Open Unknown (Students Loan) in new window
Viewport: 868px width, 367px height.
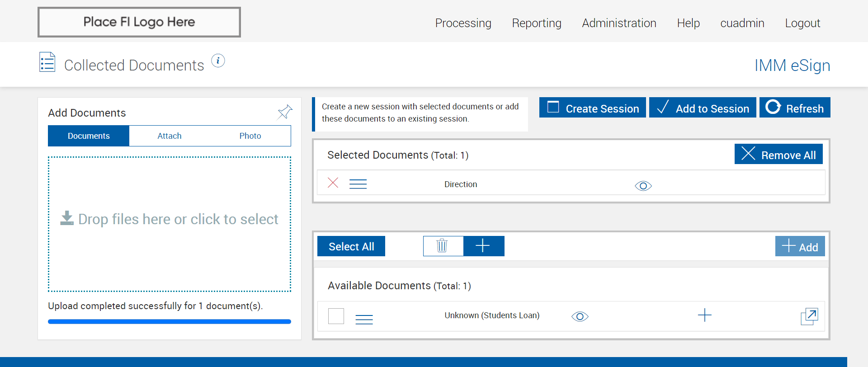click(809, 316)
